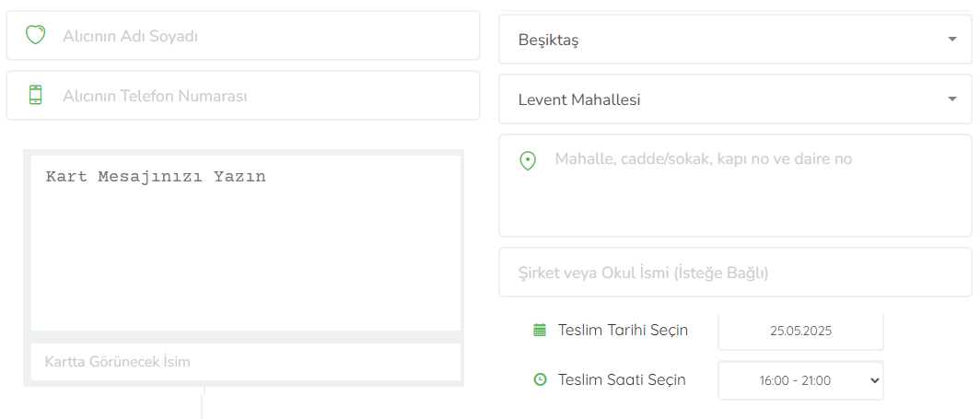Click the Teslim Saati Seçin label

pyautogui.click(x=621, y=379)
